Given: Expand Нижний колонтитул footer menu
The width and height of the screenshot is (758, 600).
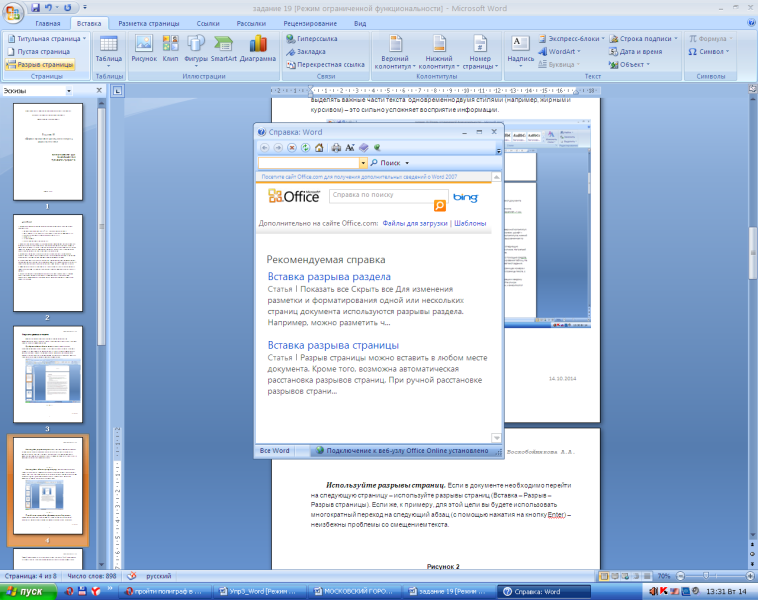Looking at the screenshot, I should point(439,51).
